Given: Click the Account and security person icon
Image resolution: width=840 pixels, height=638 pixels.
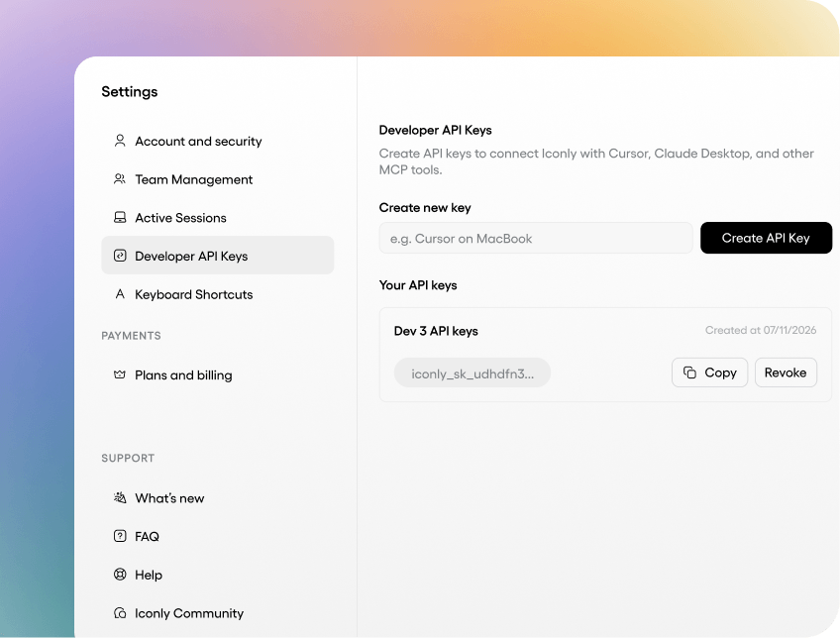Looking at the screenshot, I should (120, 141).
